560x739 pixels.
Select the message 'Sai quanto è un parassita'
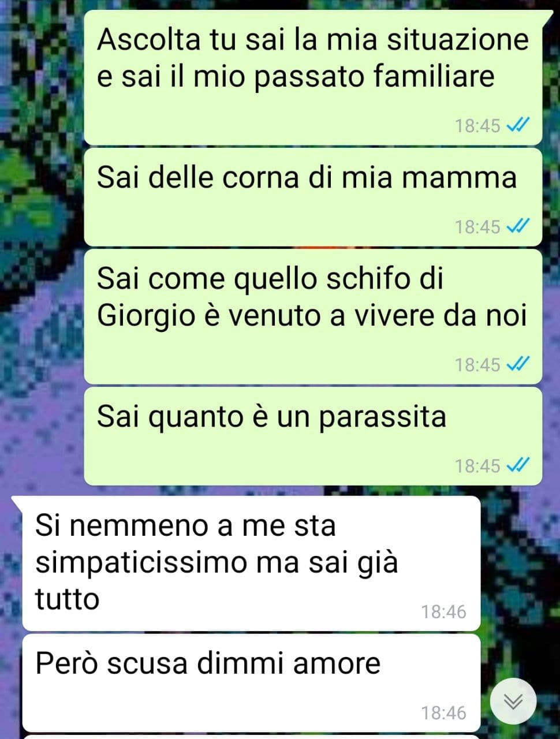click(x=313, y=436)
